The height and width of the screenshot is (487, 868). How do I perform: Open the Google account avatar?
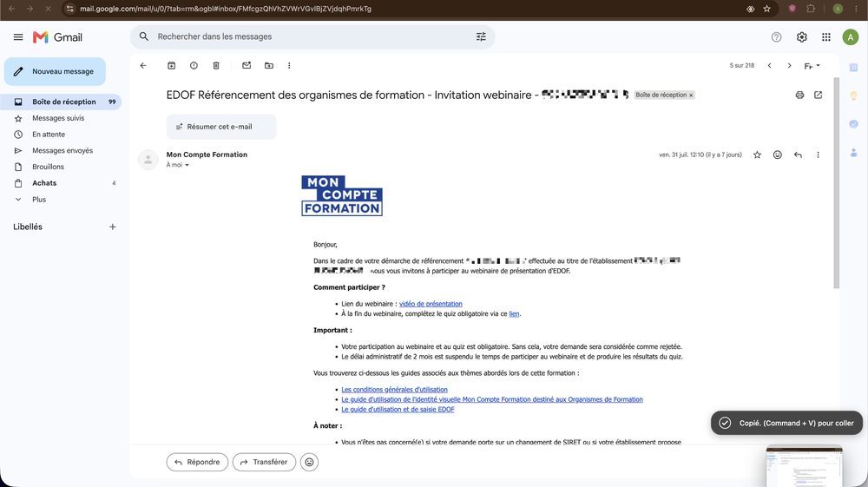click(x=851, y=37)
